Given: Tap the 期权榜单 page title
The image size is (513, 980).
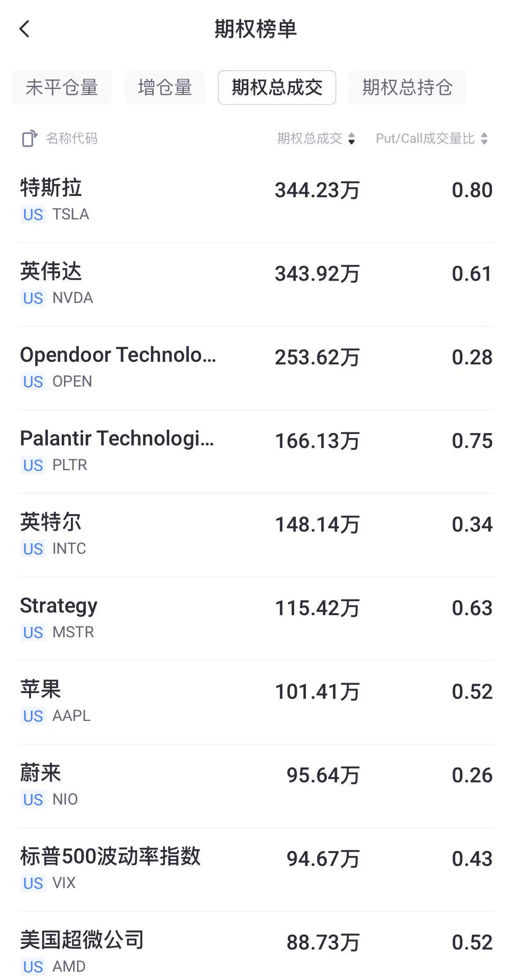Looking at the screenshot, I should (256, 29).
